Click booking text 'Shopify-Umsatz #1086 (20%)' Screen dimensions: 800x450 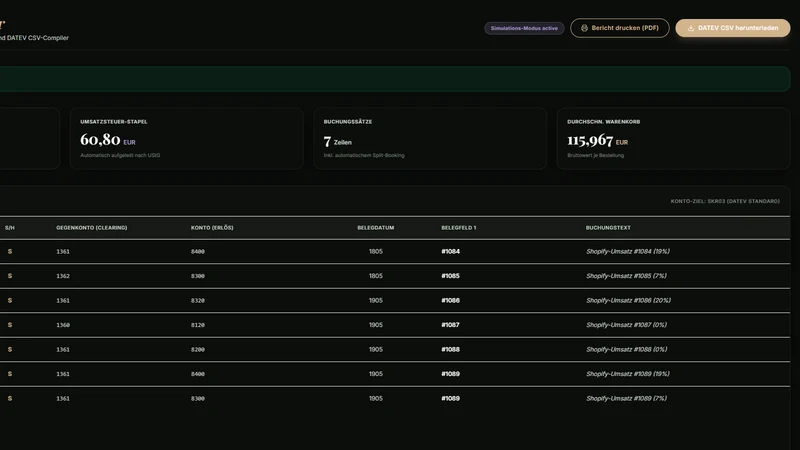[x=629, y=301]
